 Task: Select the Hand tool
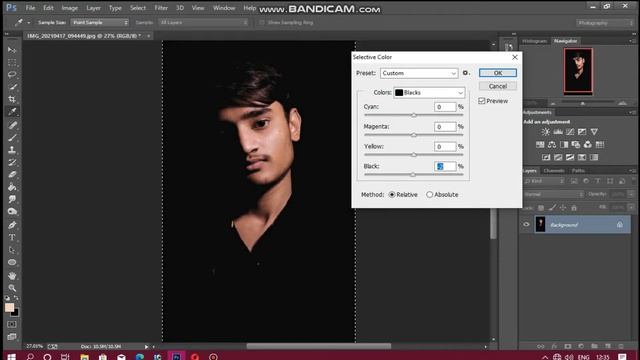tap(12, 276)
